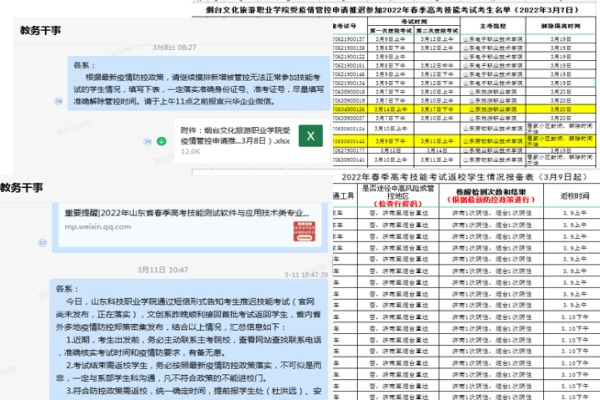Open the green Excel file icon on the attachment
This screenshot has height=400, width=600.
click(x=310, y=136)
